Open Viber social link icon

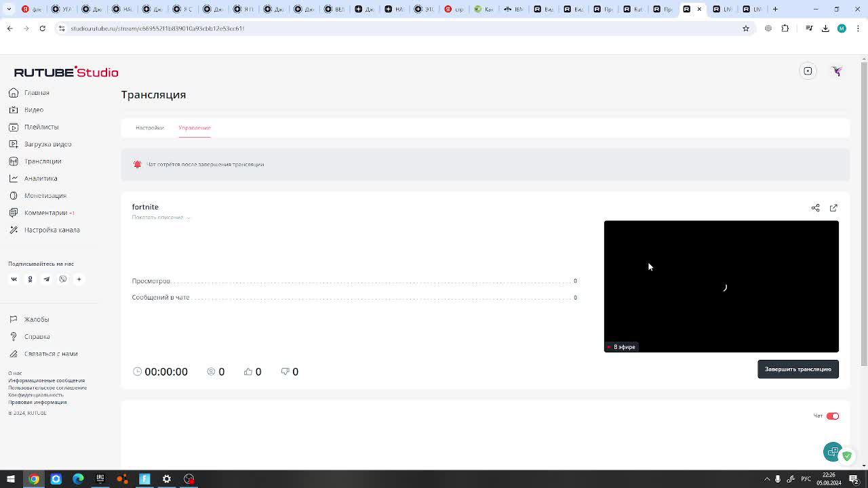[x=62, y=279]
